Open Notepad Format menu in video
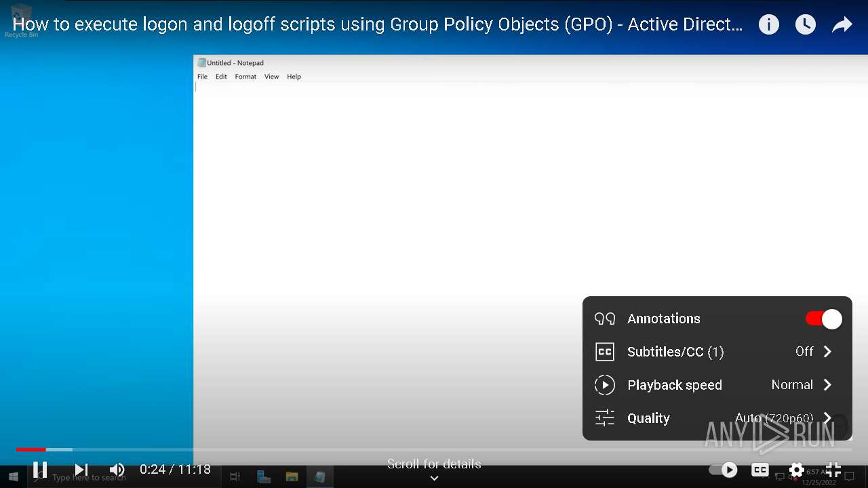This screenshot has height=488, width=868. [245, 77]
